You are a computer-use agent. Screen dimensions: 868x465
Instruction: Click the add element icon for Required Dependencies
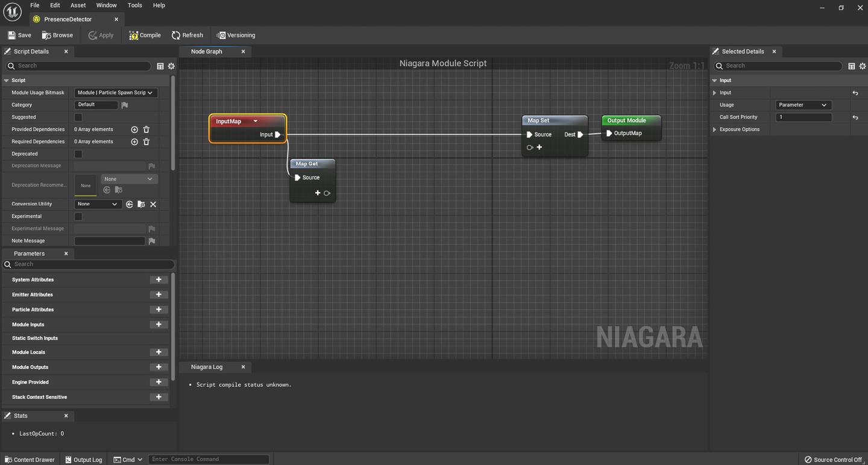(x=134, y=141)
